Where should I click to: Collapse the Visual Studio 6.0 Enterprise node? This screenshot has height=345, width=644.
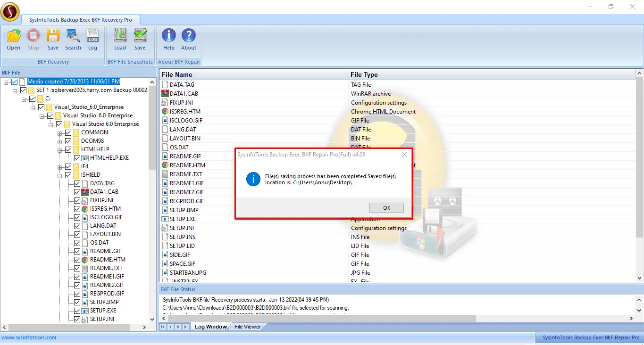(x=51, y=124)
